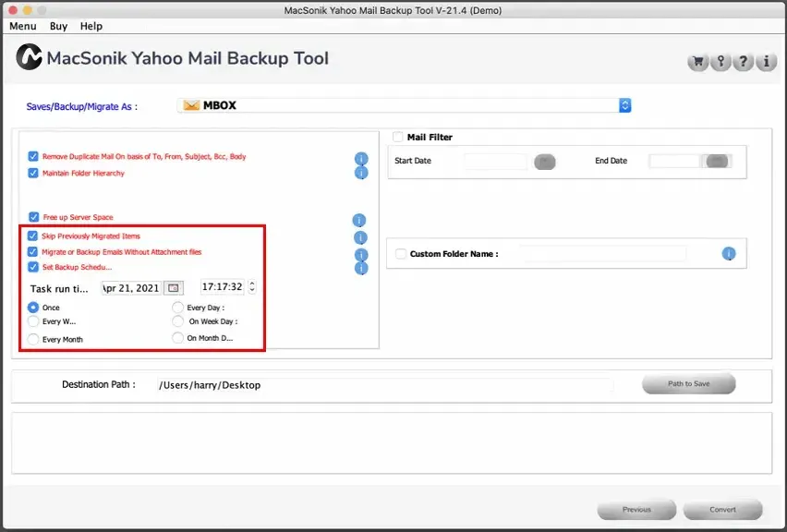Click info icon beside Free up Server Space
Image resolution: width=787 pixels, height=532 pixels.
pyautogui.click(x=359, y=221)
